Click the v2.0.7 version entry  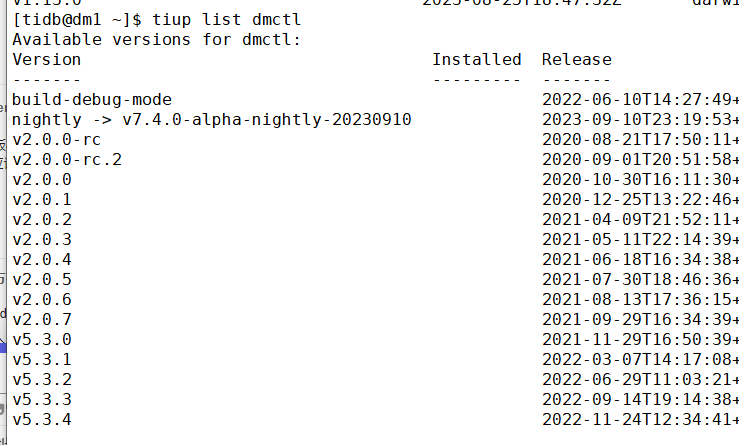[42, 319]
